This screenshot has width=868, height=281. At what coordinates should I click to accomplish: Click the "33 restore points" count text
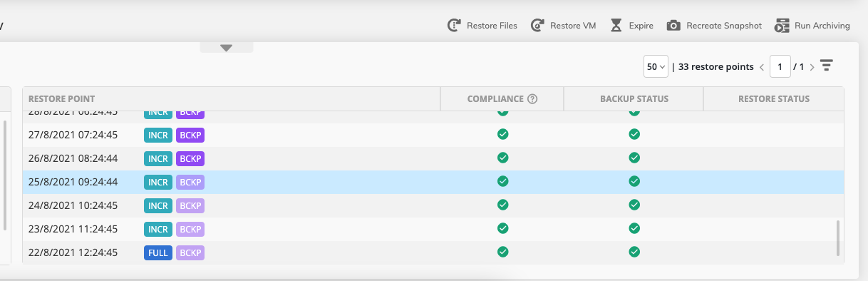pyautogui.click(x=715, y=67)
